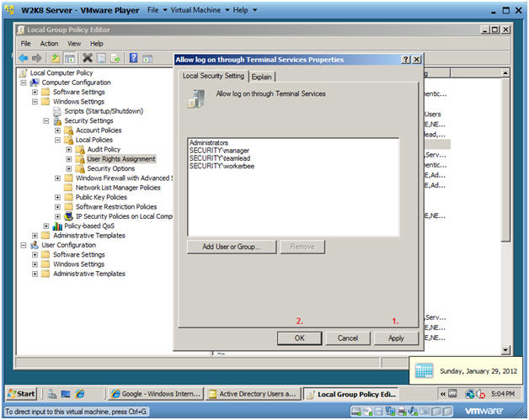Click the VMware Tools tray icon
529x420 pixels.
(x=452, y=393)
